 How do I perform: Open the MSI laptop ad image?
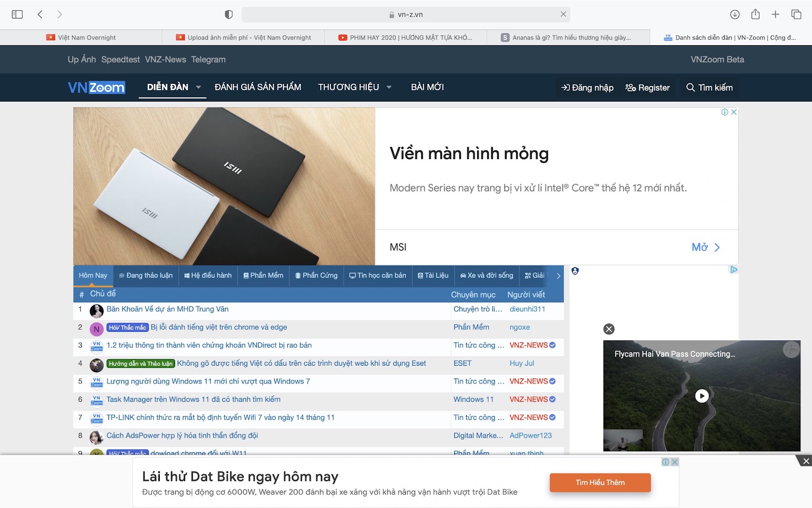point(224,186)
